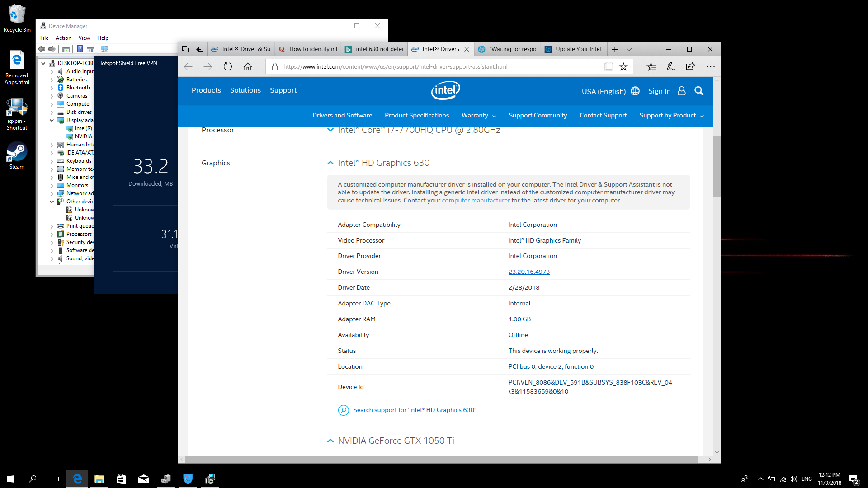Open the driver version 23.20.16.4973 link
Viewport: 868px width, 488px height.
click(529, 272)
